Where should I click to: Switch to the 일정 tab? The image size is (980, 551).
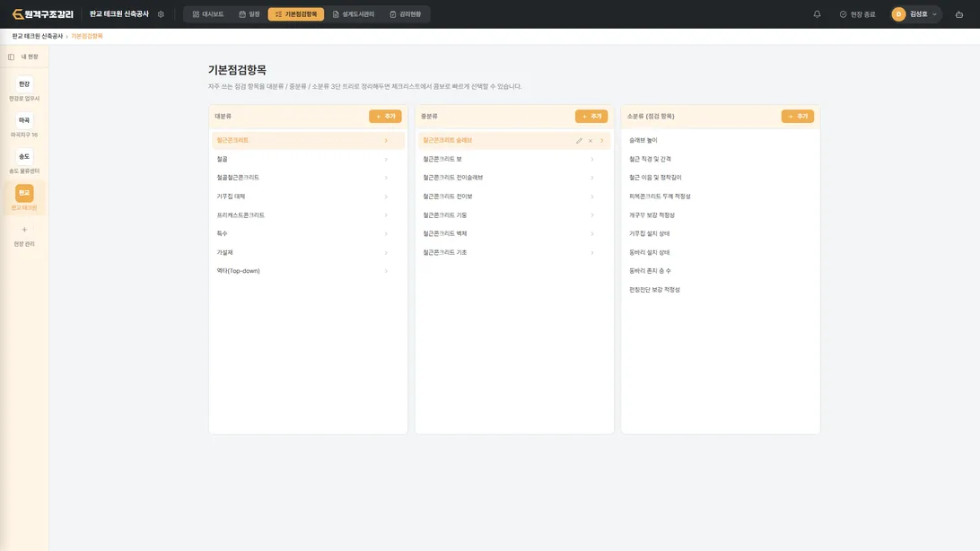click(249, 13)
